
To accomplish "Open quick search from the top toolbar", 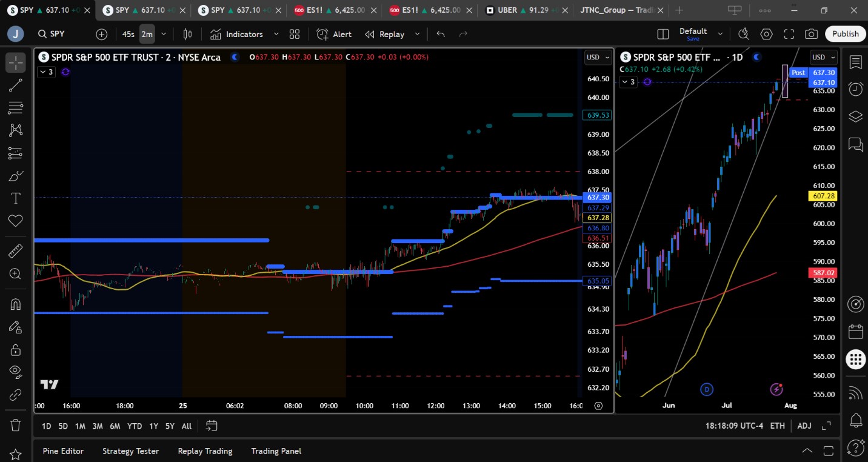I will [744, 34].
